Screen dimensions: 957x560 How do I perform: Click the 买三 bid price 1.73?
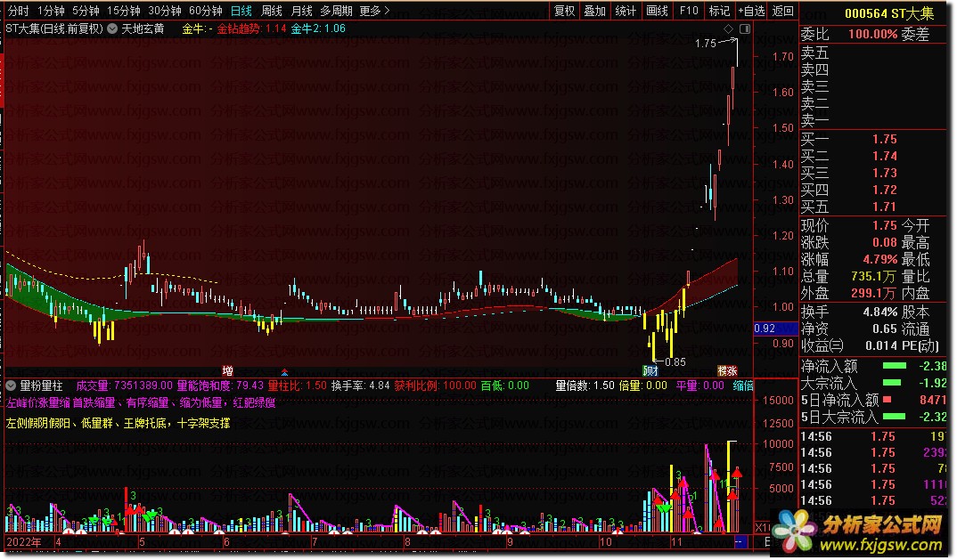point(884,174)
